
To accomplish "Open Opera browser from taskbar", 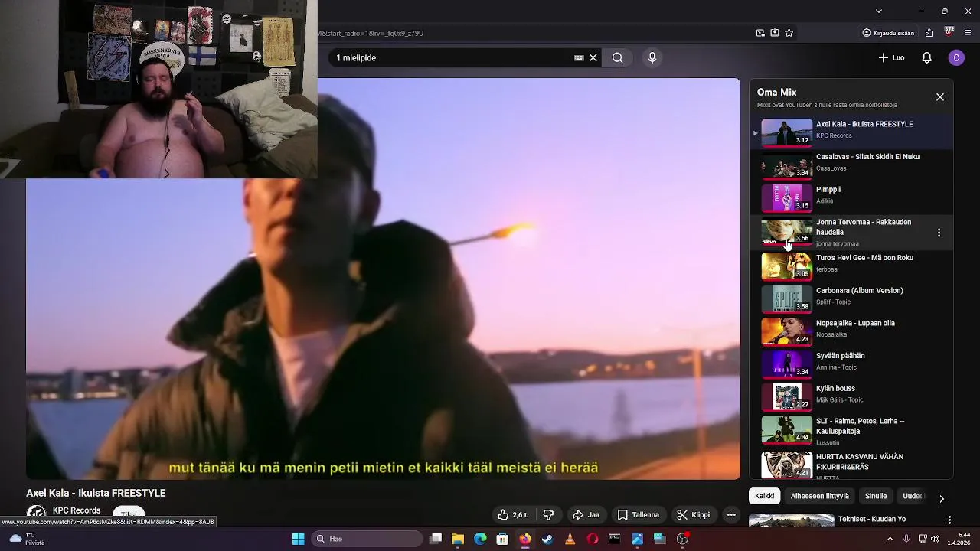I will click(592, 539).
